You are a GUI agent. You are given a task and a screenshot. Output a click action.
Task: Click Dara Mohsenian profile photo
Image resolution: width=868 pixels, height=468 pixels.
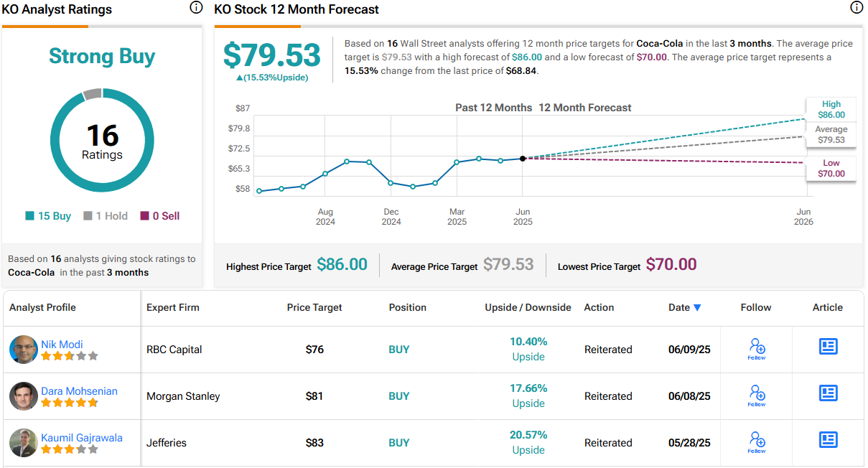pos(24,396)
